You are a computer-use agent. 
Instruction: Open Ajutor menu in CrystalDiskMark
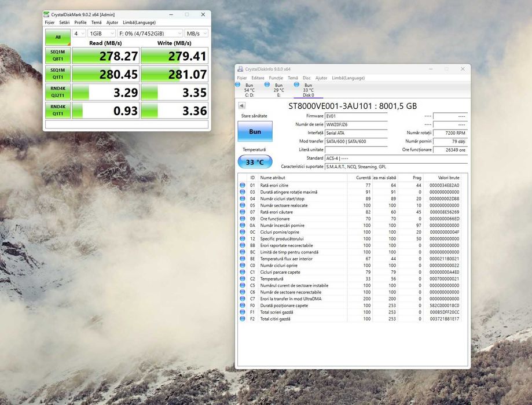[x=112, y=23]
